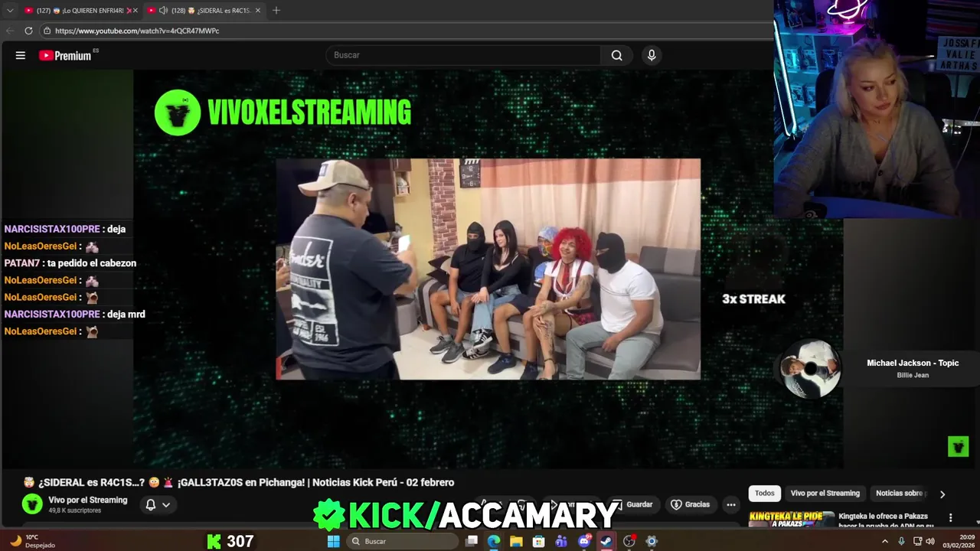
Task: Open the clock and date 20:09
Action: [x=960, y=541]
